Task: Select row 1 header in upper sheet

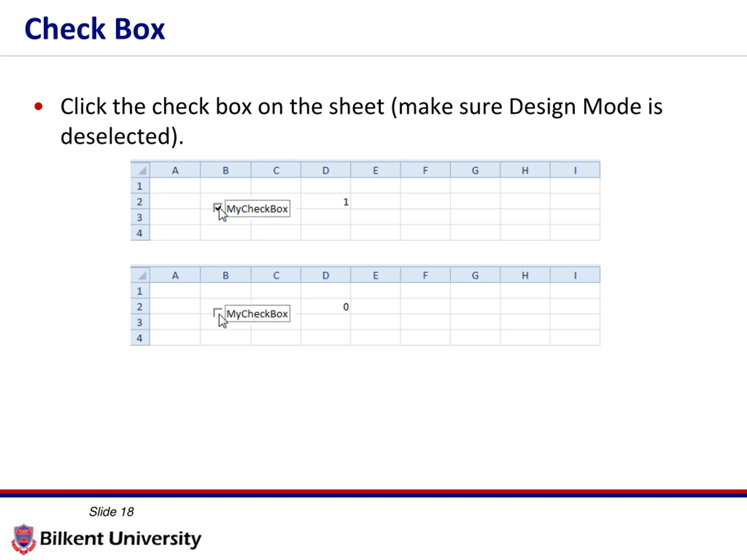Action: [x=140, y=186]
